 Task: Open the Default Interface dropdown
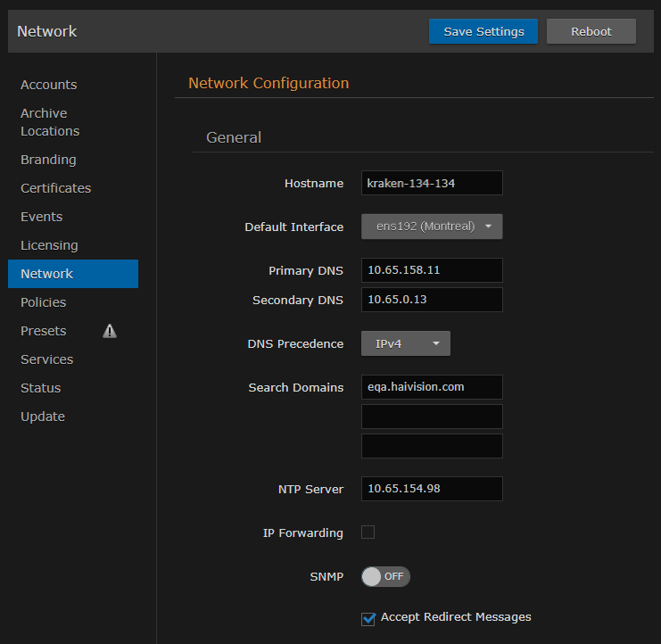[432, 227]
